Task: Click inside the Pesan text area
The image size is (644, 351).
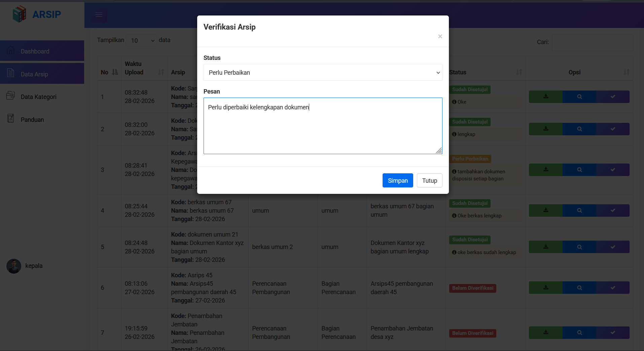Action: click(323, 126)
